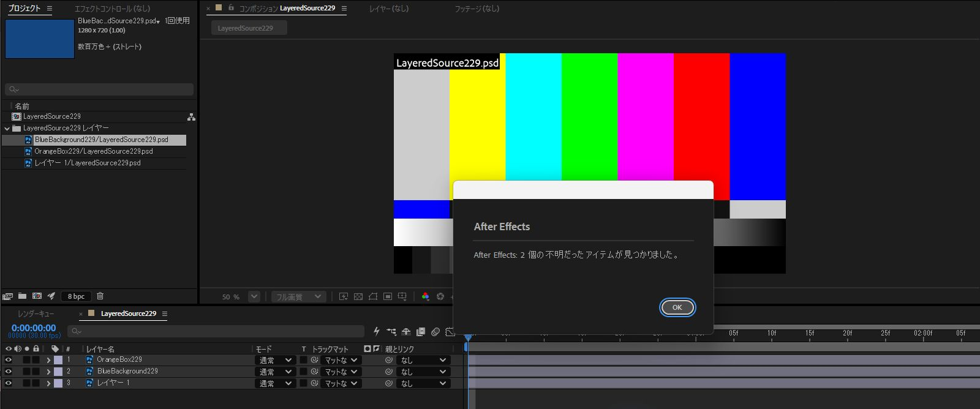Switch to the プロジェクト panel tab

[24, 9]
